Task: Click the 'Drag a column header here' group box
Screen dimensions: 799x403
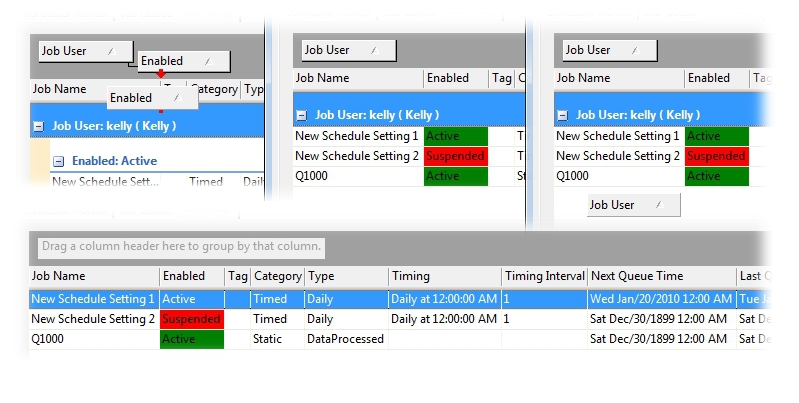Action: (x=181, y=246)
